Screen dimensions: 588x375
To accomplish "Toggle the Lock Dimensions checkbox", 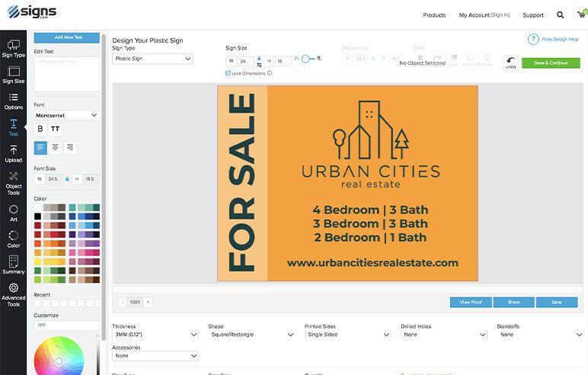I will tap(228, 73).
